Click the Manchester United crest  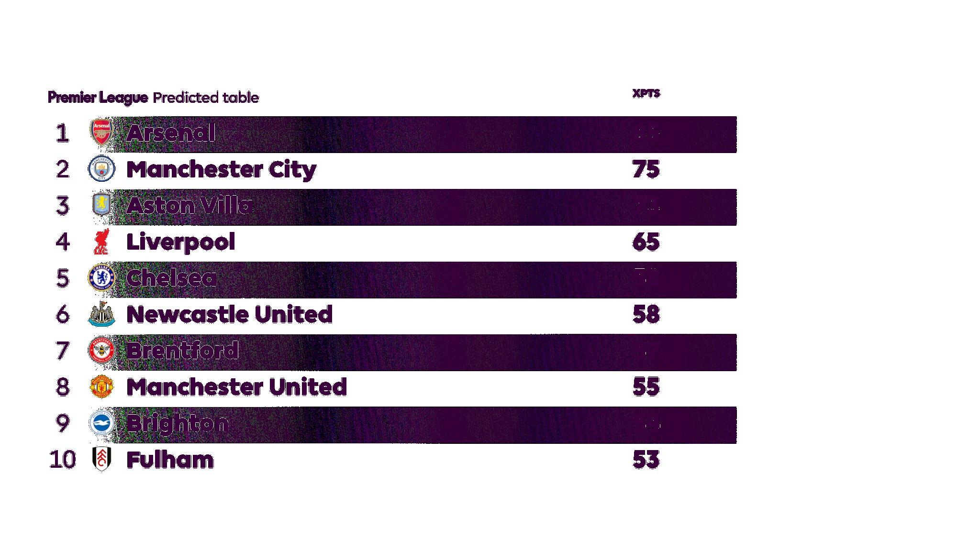[101, 387]
